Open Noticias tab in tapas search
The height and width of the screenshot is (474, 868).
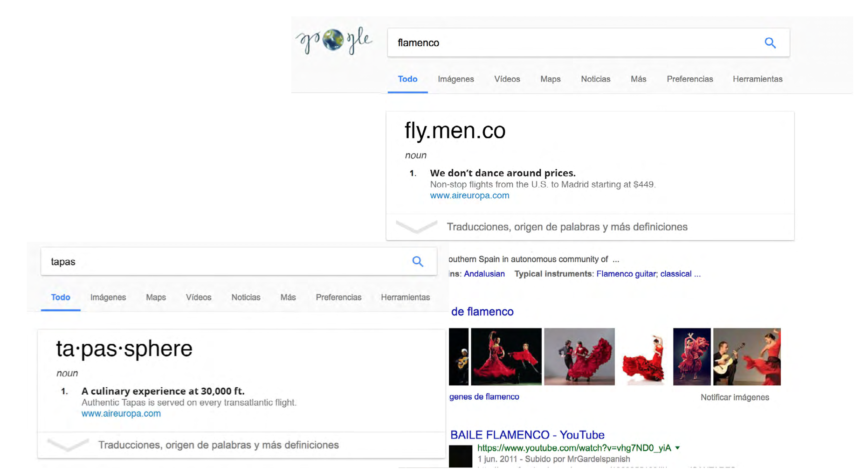click(246, 297)
